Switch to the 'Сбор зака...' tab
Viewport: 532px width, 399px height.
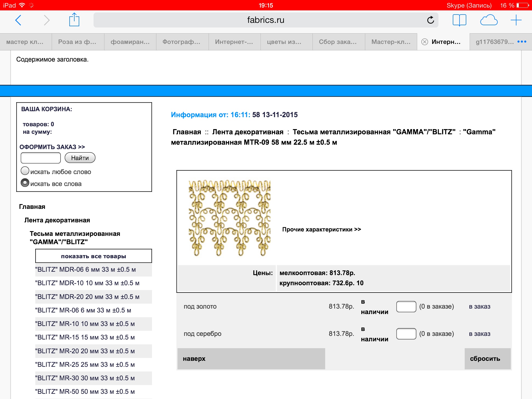pos(338,42)
